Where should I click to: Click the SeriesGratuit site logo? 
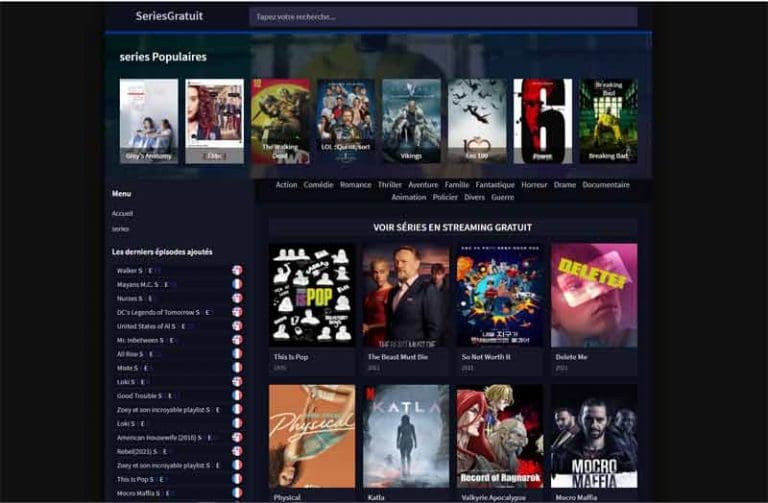[169, 16]
